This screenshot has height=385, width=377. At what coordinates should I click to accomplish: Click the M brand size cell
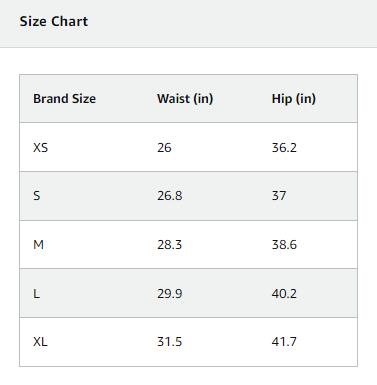38,245
